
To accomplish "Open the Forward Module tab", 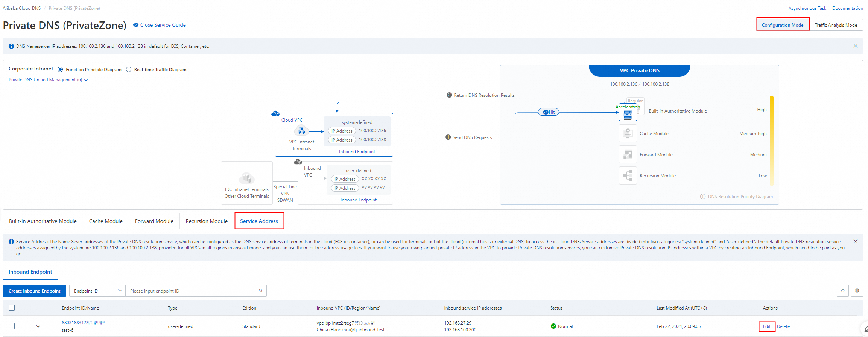I will (x=154, y=221).
